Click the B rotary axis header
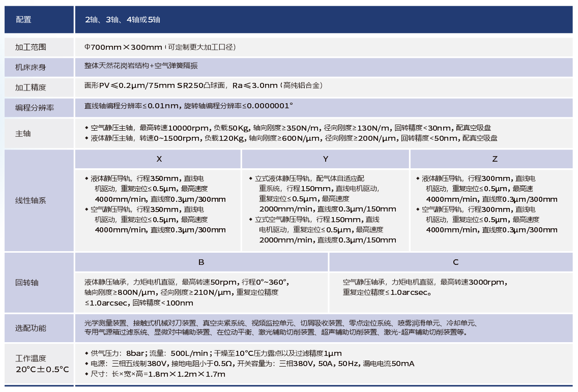The width and height of the screenshot is (578, 392). click(202, 262)
